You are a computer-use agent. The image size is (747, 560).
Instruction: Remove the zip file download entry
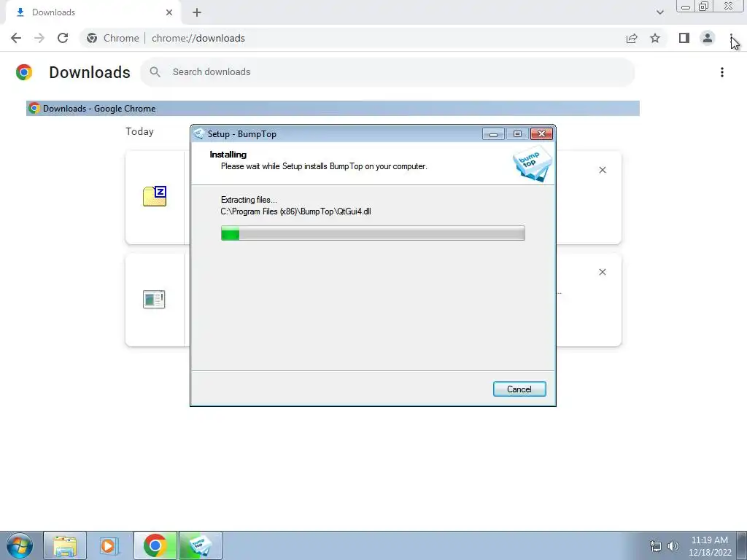(x=602, y=170)
